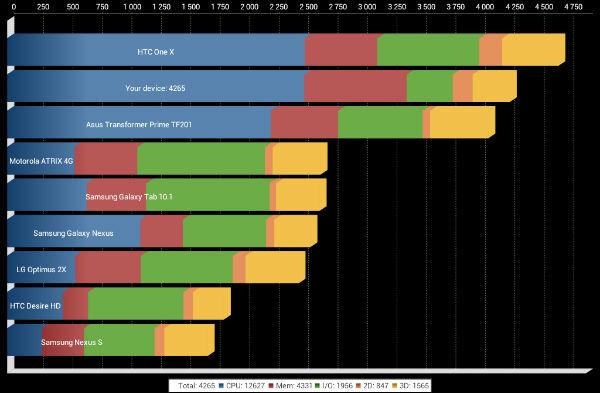Viewport: 600px width, 393px height.
Task: Click the 'Samsung Galaxy Nexus' label
Action: (x=73, y=233)
